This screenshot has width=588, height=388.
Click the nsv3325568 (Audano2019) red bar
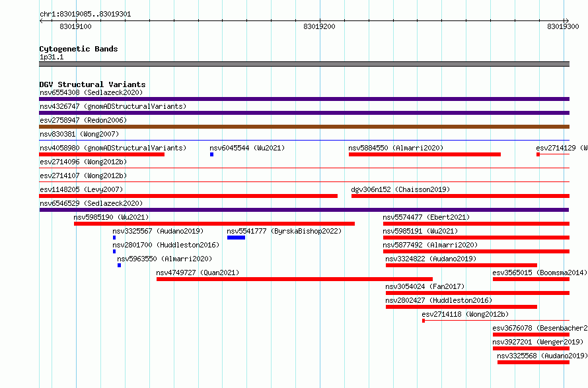click(533, 362)
